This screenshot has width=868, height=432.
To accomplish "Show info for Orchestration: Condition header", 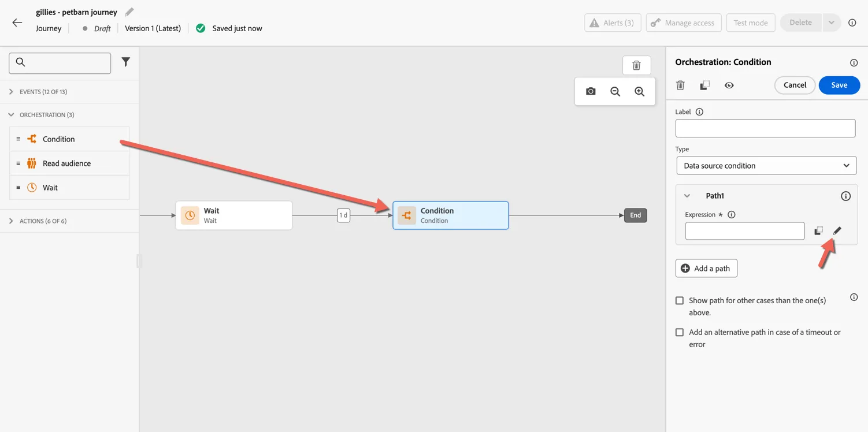I will coord(854,62).
